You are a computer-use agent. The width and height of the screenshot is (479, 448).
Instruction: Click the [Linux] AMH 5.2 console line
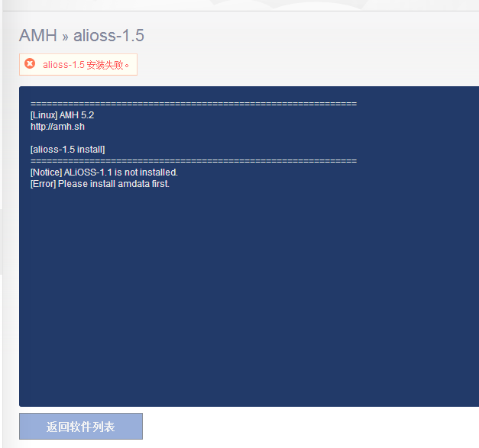click(x=63, y=115)
